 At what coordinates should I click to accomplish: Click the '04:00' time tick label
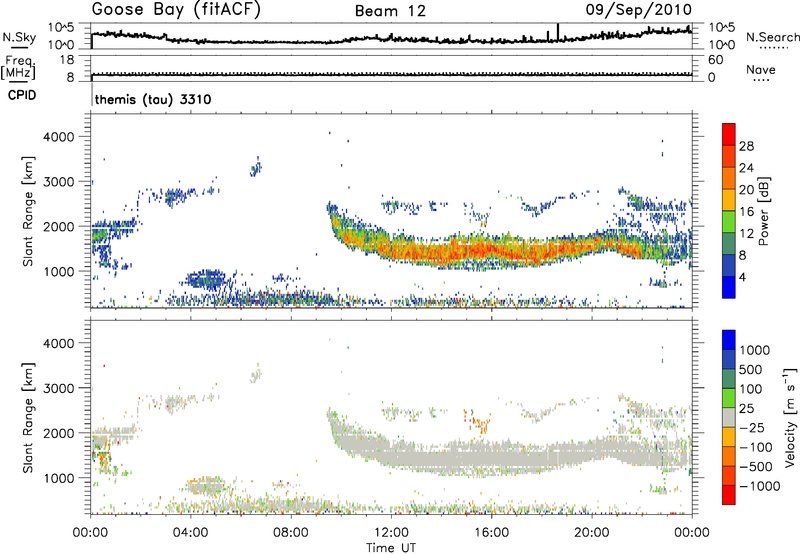pyautogui.click(x=191, y=533)
